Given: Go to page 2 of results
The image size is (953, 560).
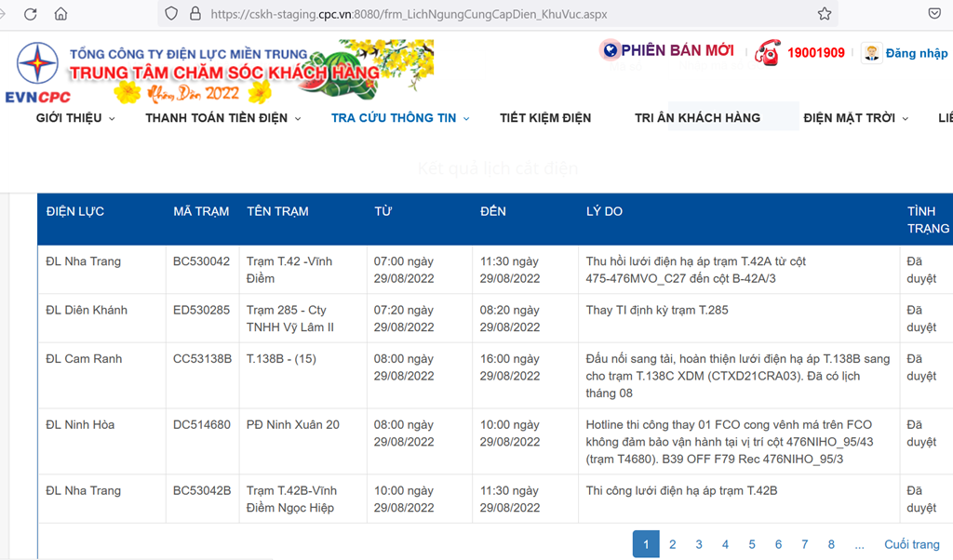Looking at the screenshot, I should (x=672, y=544).
